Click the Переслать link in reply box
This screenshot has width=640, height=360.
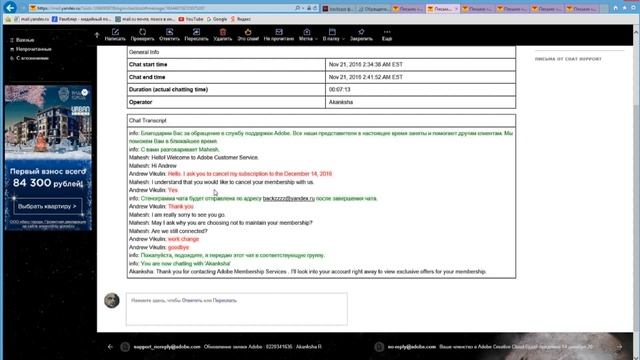tap(225, 300)
